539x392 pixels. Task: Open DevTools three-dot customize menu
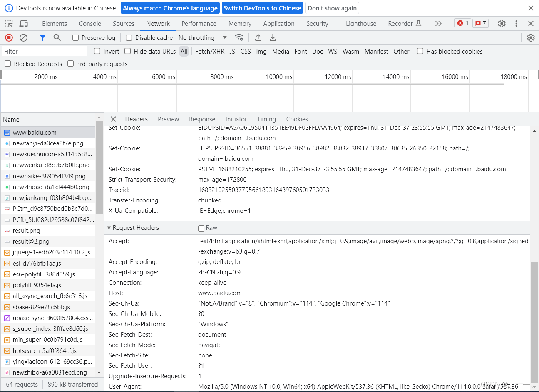(x=516, y=24)
